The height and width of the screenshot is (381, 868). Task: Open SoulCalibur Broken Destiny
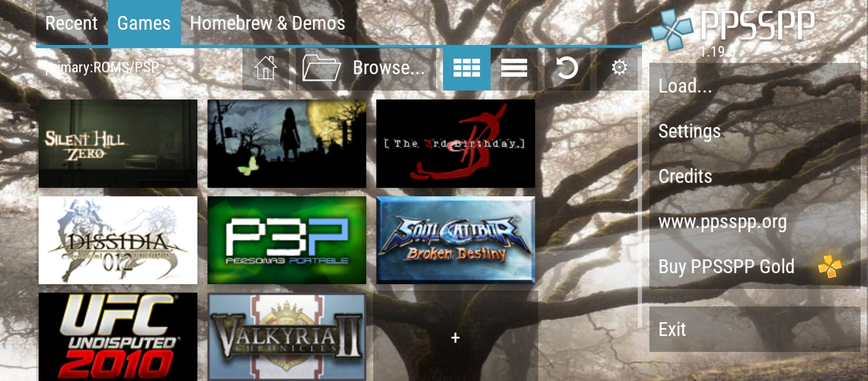coord(456,240)
